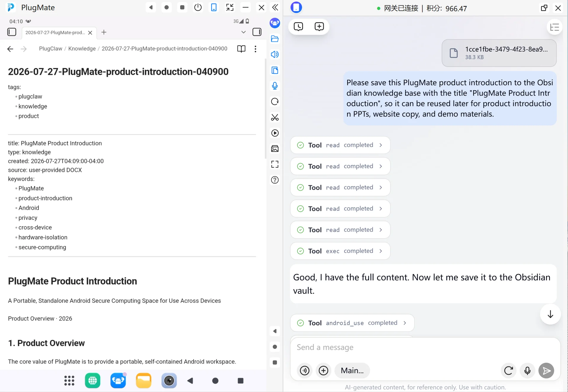Click the small back triangle in side toolbar
Screen dimensions: 568x392
tap(275, 331)
